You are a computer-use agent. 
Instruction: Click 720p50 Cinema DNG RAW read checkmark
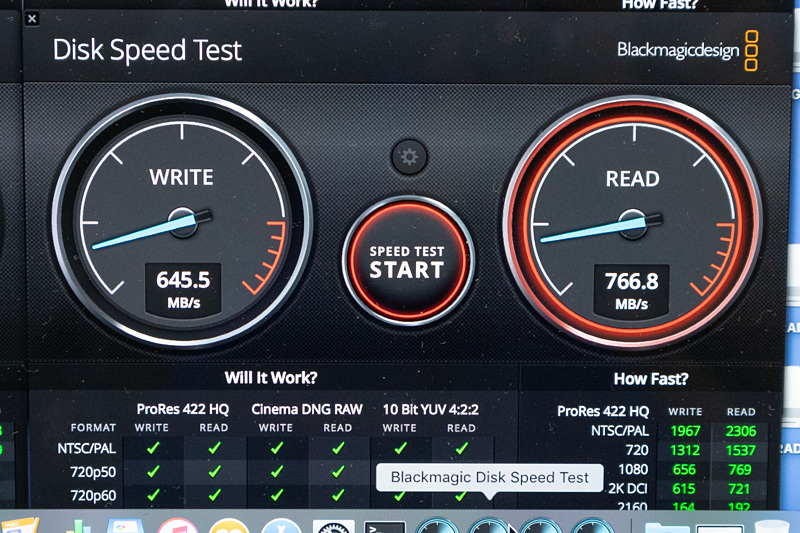pyautogui.click(x=338, y=472)
